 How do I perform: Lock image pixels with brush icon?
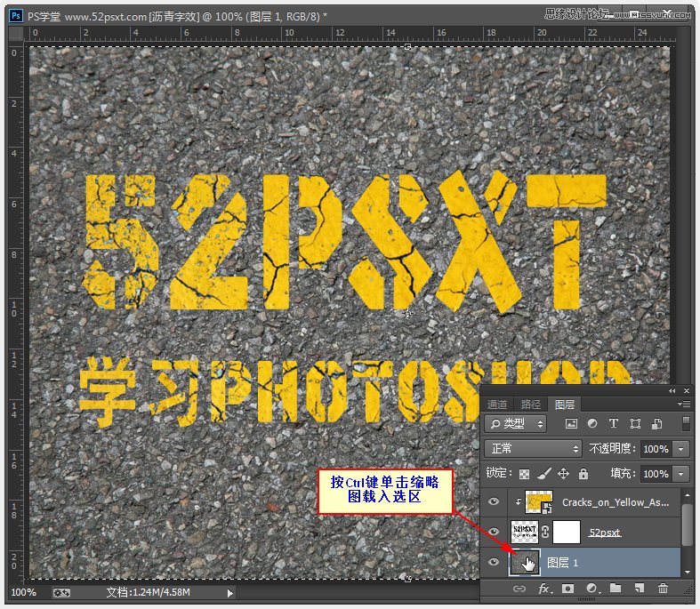pos(544,473)
